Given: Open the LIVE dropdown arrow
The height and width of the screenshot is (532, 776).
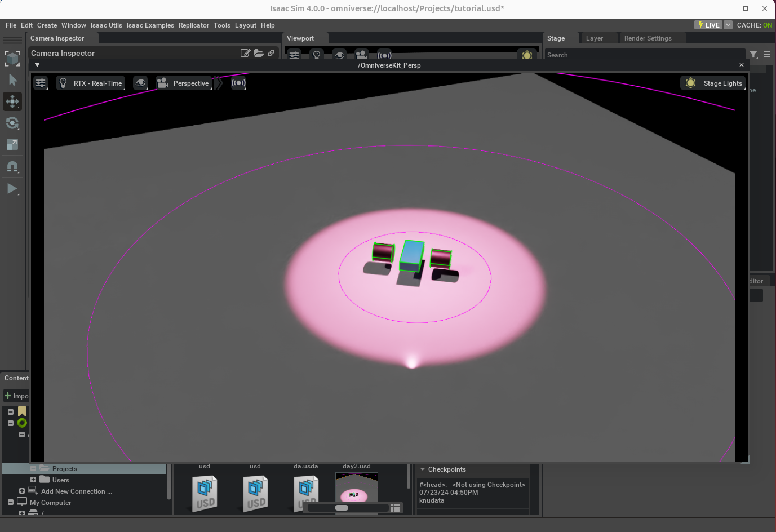Looking at the screenshot, I should [728, 25].
